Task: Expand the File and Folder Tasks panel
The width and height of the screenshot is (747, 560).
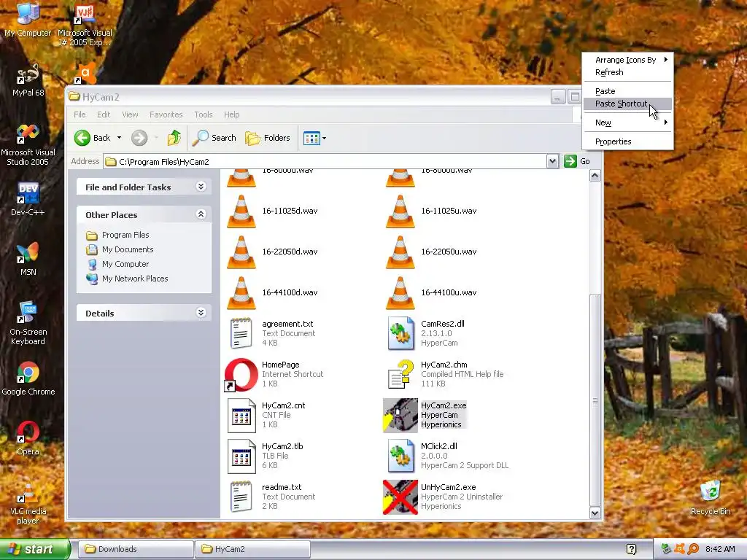Action: [201, 187]
